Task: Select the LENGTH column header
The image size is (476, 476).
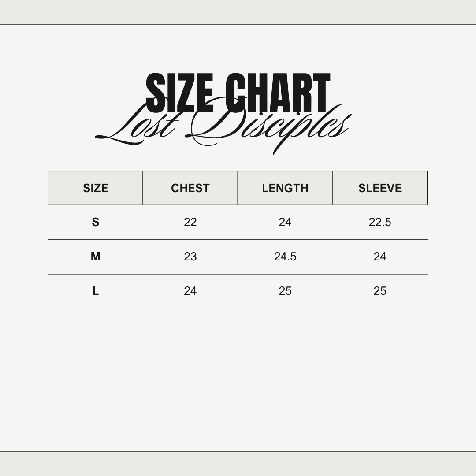Action: coord(285,188)
